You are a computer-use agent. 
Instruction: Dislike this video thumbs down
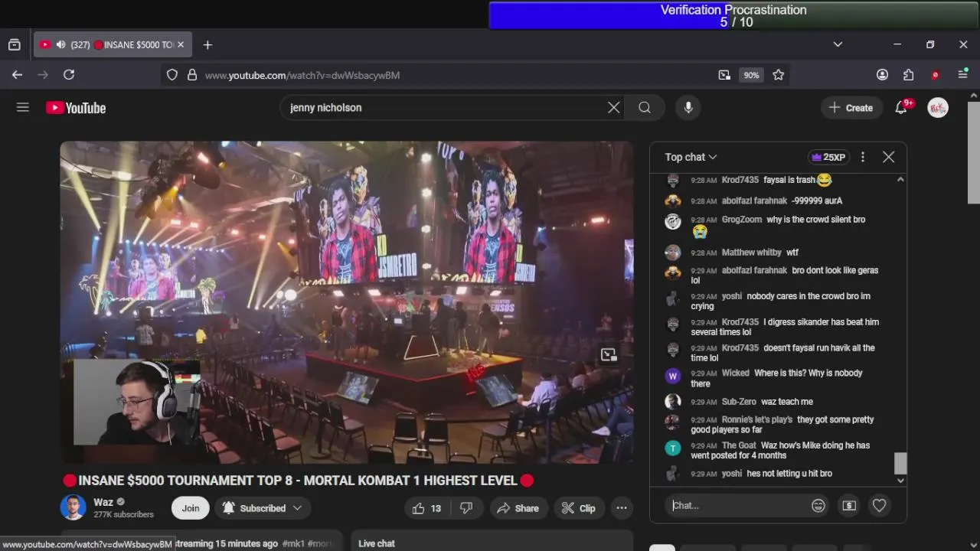click(x=466, y=508)
